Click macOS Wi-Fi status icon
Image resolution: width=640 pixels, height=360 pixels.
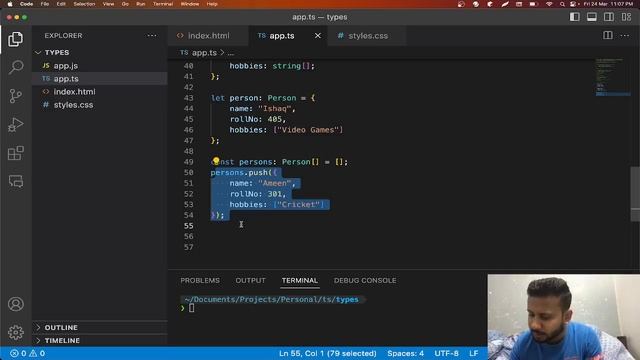coord(549,4)
